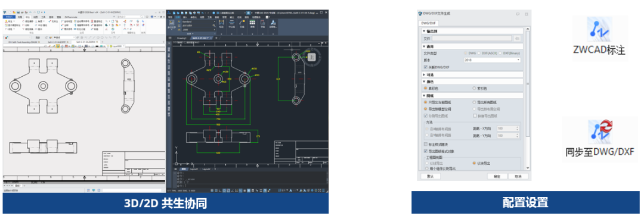
Task: Click in the 文件 path input field
Action: pyautogui.click(x=472, y=38)
